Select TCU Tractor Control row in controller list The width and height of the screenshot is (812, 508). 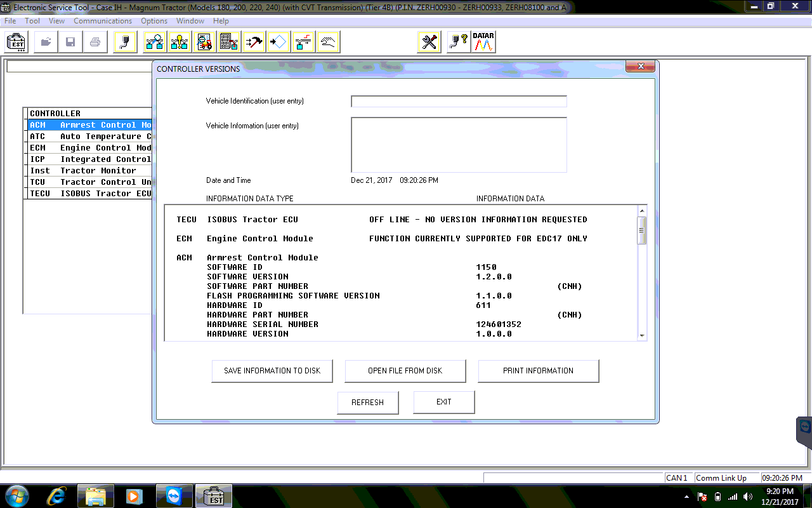click(89, 182)
